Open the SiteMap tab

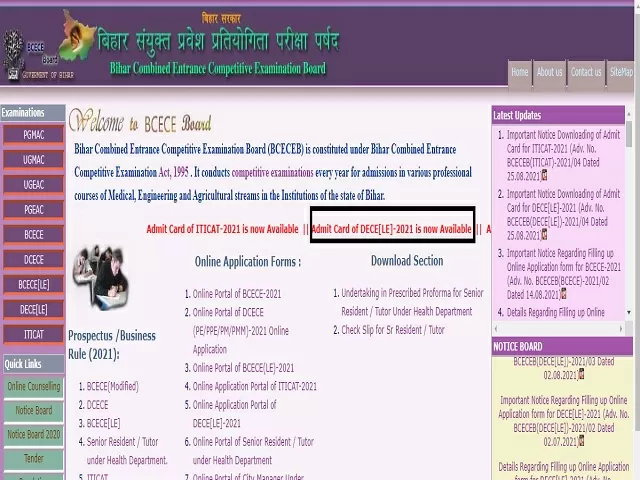[x=621, y=72]
